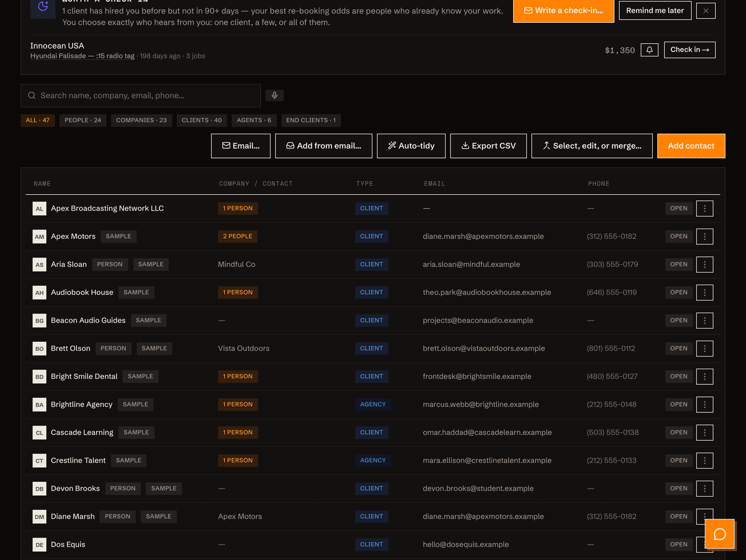Click Check in for Innocean USA
Image resolution: width=746 pixels, height=560 pixels.
coord(690,50)
